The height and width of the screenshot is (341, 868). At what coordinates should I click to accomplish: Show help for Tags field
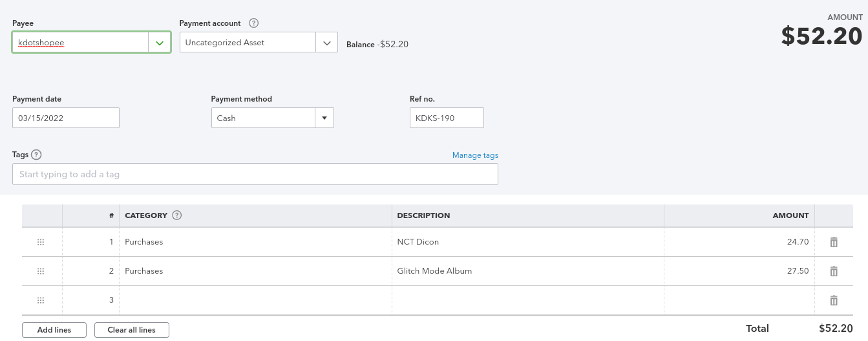(36, 155)
